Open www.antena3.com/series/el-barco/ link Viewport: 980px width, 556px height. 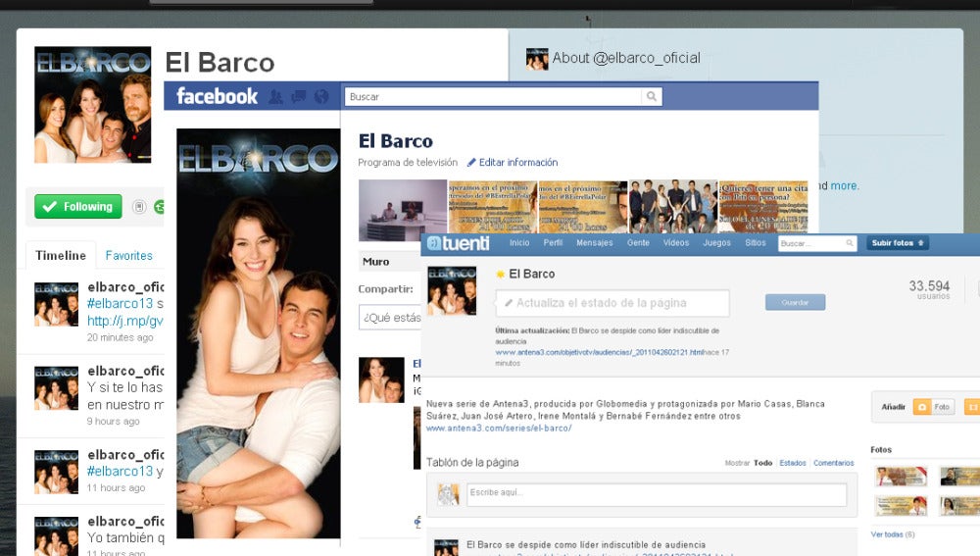point(499,429)
